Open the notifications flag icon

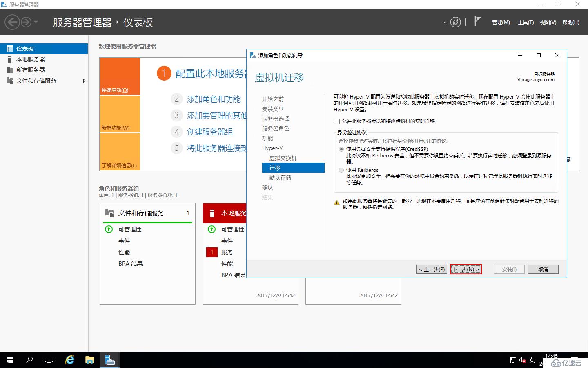(x=477, y=21)
